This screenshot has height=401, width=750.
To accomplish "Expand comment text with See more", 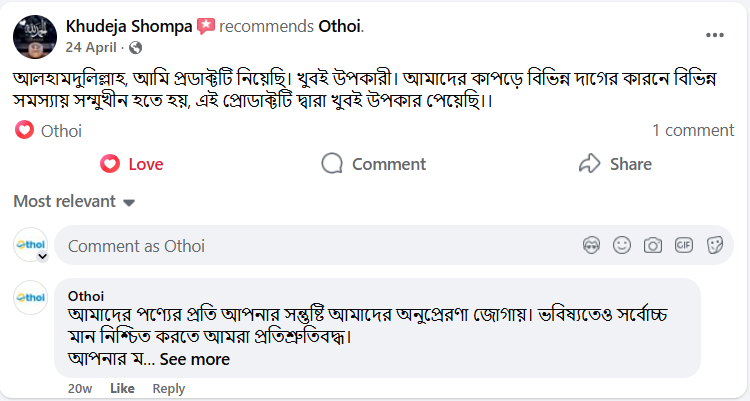I will [x=194, y=359].
